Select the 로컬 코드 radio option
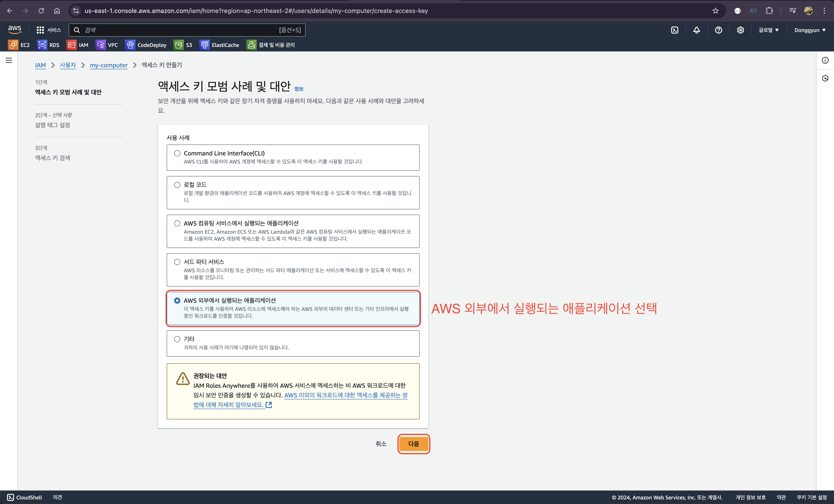 tap(177, 185)
